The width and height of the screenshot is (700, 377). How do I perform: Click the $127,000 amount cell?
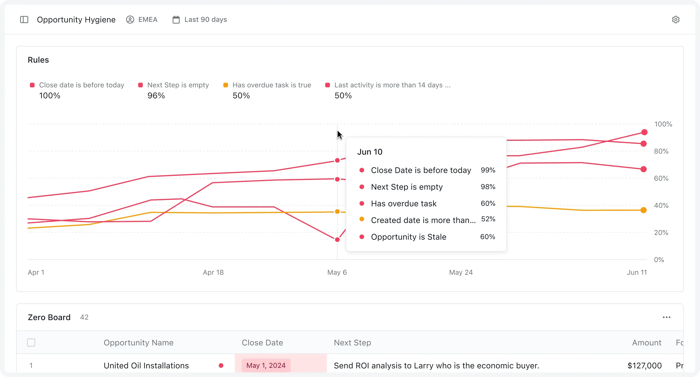click(644, 365)
